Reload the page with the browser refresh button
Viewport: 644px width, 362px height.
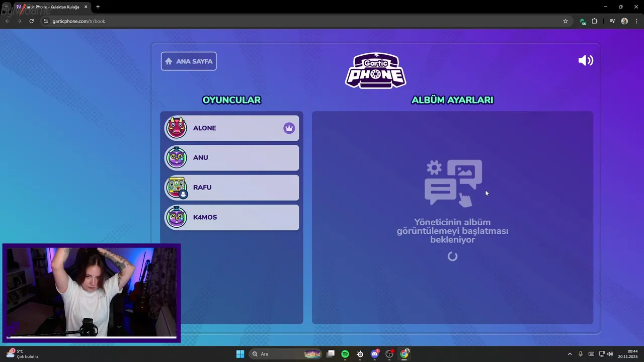point(31,21)
